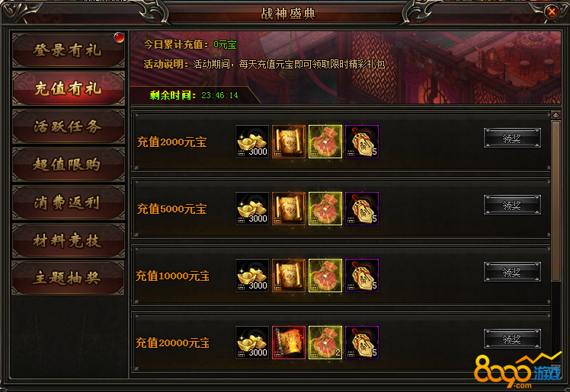Select the 消费返利 tab
Image resolution: width=570 pixels, height=392 pixels.
coord(69,202)
